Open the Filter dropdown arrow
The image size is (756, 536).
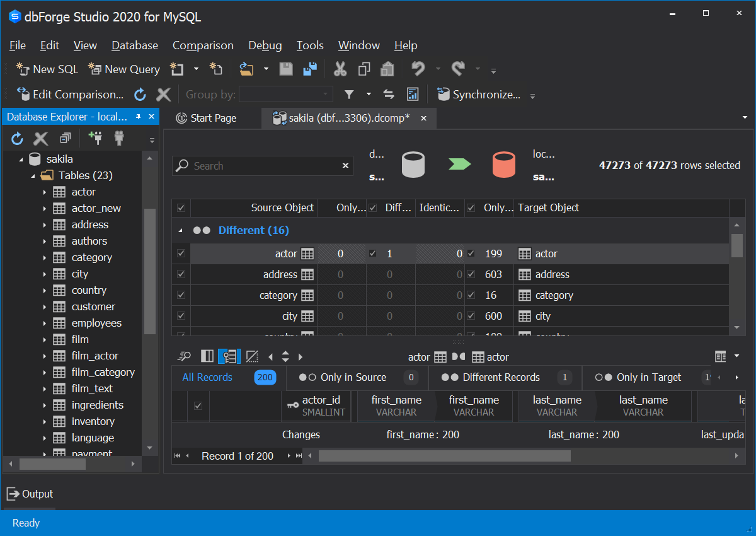tap(369, 95)
